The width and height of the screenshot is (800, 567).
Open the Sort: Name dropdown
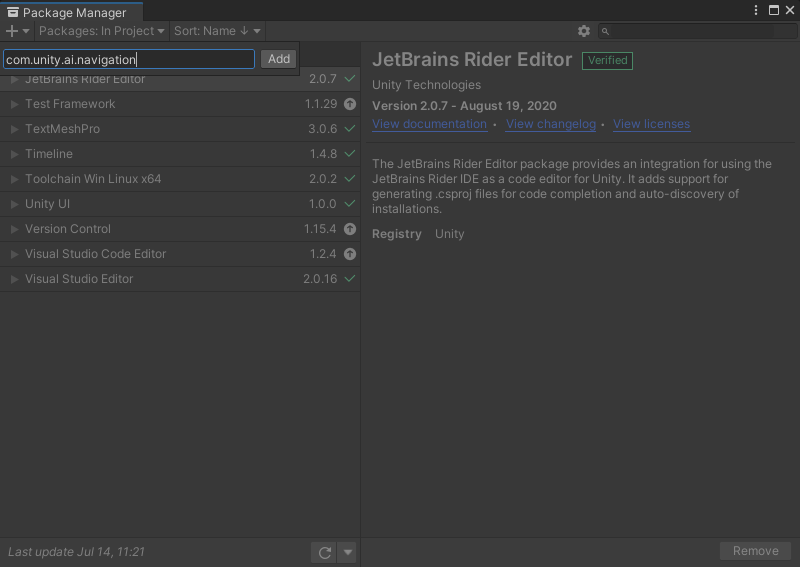tap(217, 31)
